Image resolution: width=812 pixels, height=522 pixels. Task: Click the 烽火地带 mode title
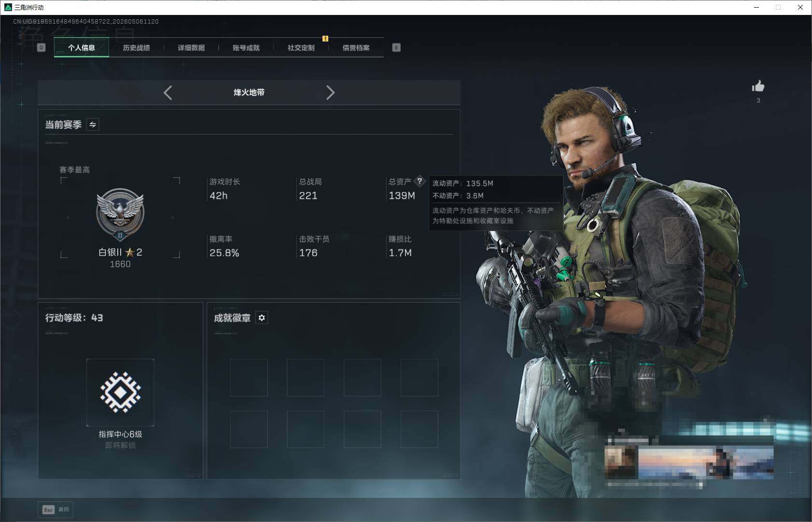coord(249,93)
